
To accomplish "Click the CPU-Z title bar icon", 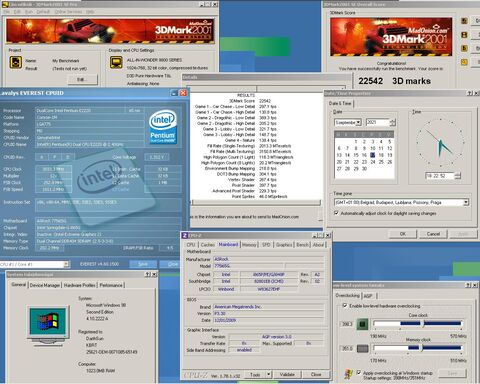I will coord(185,235).
